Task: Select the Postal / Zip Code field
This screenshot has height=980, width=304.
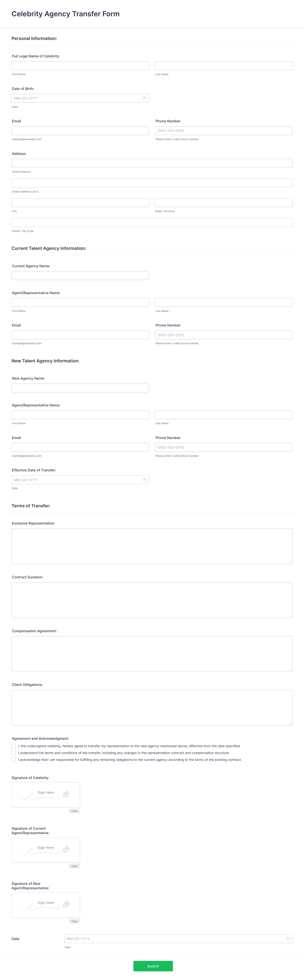Action: click(x=152, y=222)
